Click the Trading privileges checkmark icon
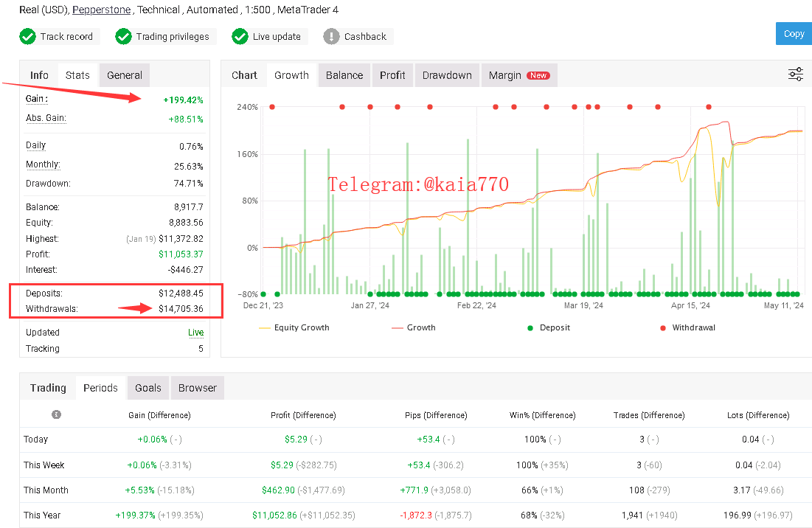 pyautogui.click(x=123, y=37)
